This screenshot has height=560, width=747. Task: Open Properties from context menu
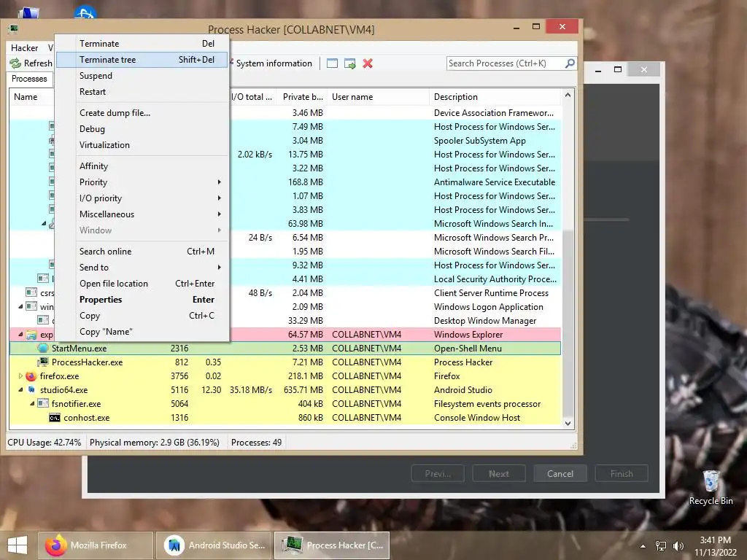click(142, 300)
